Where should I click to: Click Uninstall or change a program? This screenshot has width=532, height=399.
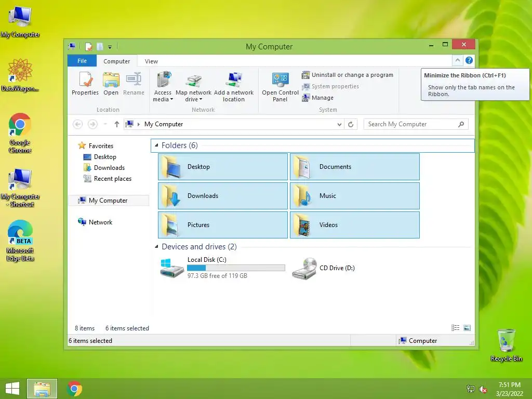click(348, 75)
